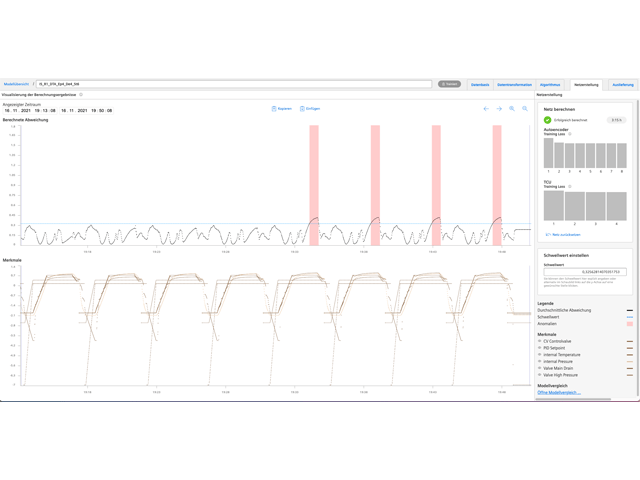Switch to the Datentransformation tab
Image resolution: width=640 pixels, height=480 pixels.
514,84
